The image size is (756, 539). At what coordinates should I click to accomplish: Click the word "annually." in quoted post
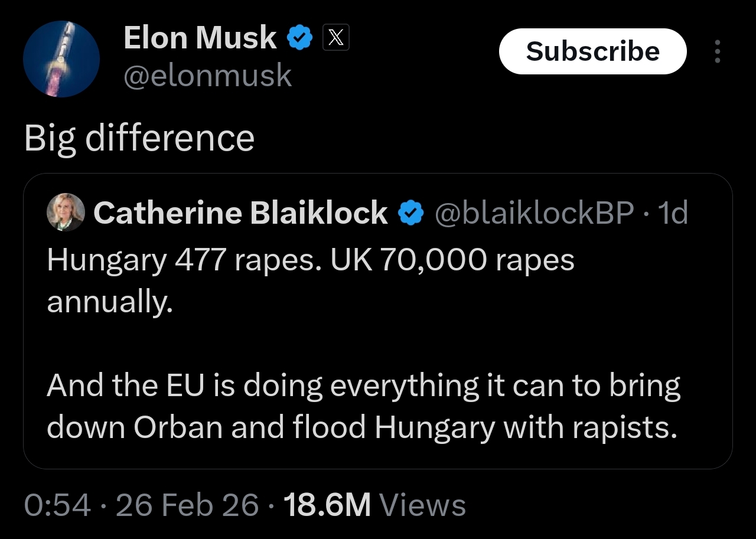109,302
